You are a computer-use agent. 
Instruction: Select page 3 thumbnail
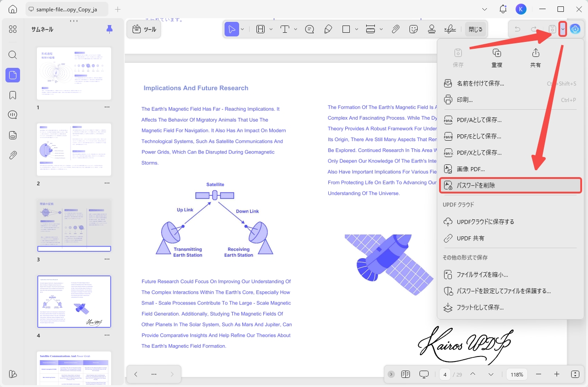click(74, 225)
